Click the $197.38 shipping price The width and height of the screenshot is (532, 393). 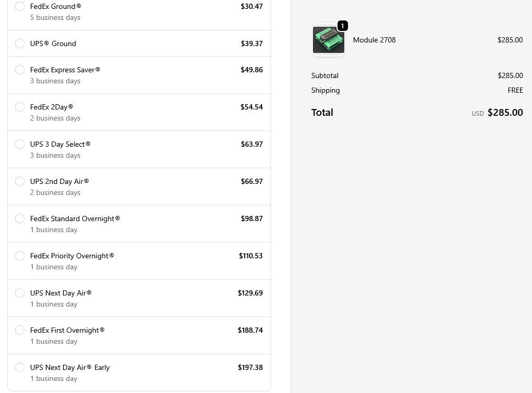250,367
